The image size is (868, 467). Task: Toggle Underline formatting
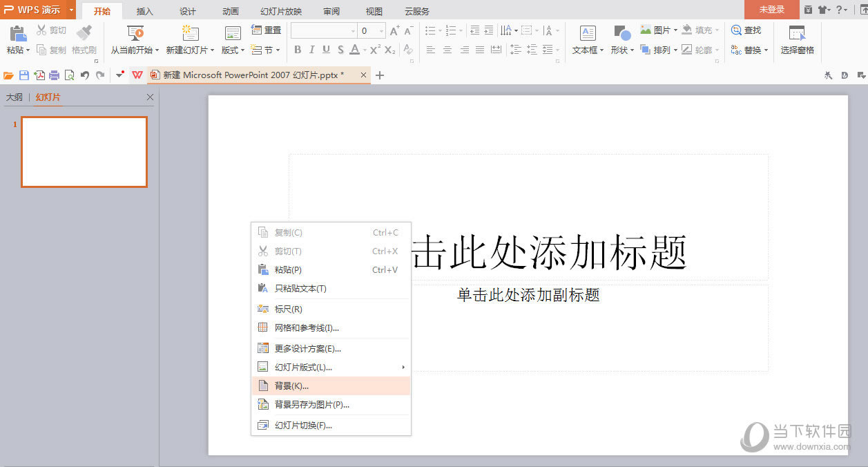point(326,50)
